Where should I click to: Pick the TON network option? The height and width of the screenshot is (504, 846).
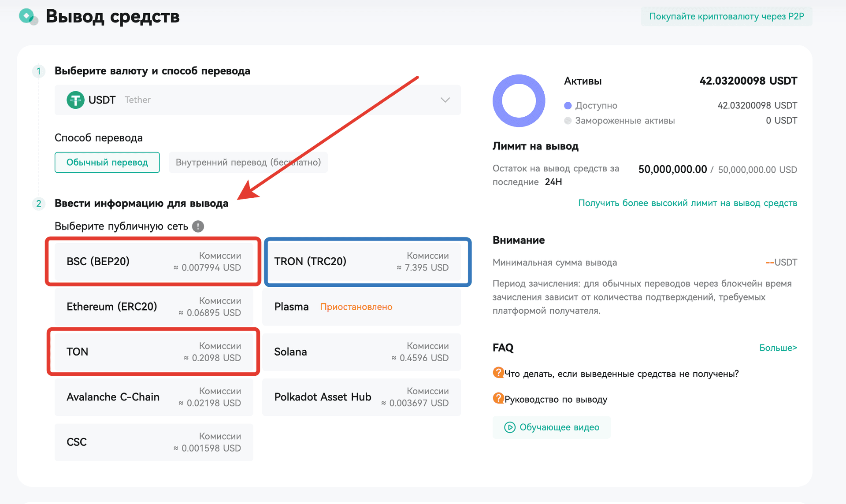coord(154,352)
